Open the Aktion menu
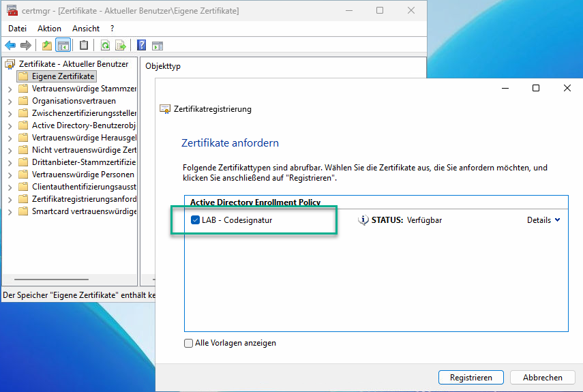Screen dimensions: 583x392 49,29
